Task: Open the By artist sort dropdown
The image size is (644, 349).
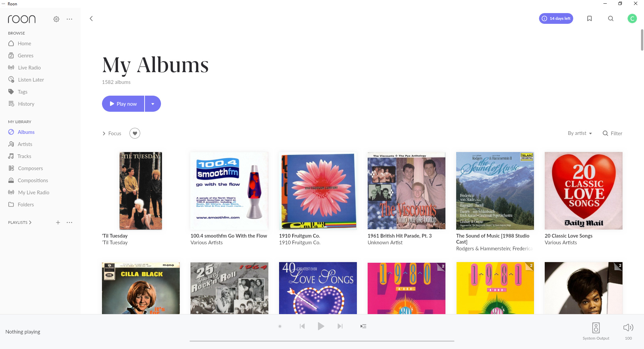Action: [x=580, y=133]
